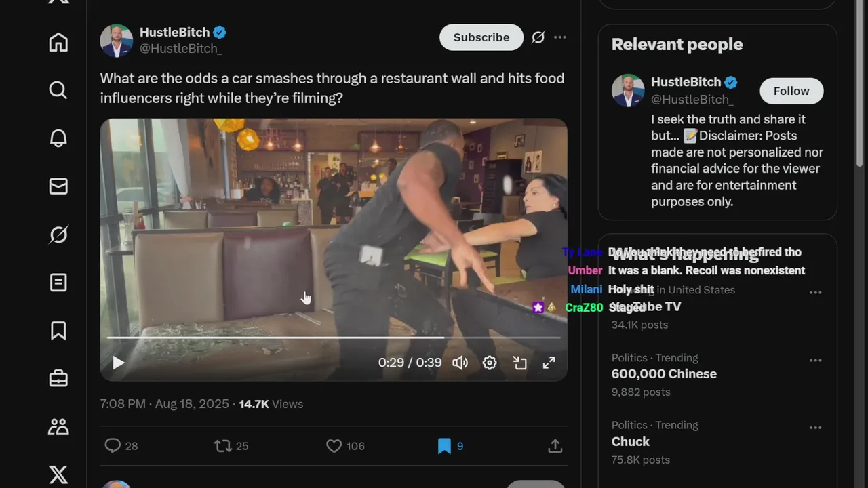Screen dimensions: 868x488
Task: Open Premium X icon in sidebar
Action: (58, 474)
